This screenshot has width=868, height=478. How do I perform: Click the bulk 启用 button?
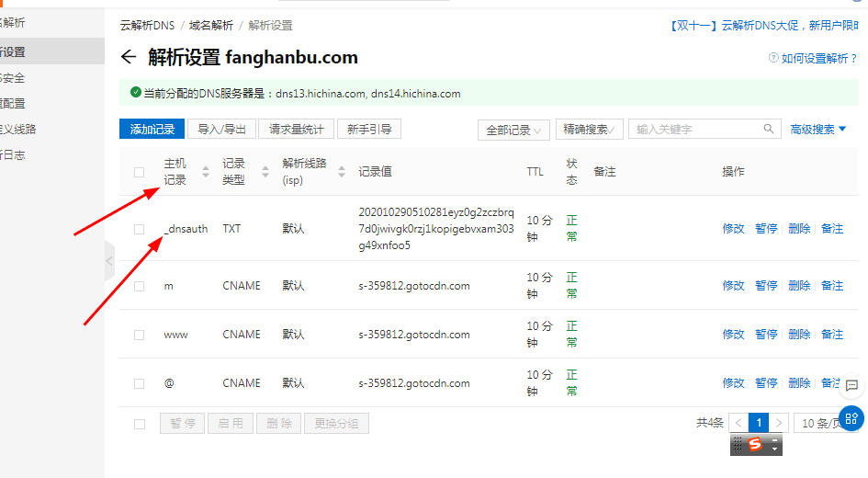[231, 424]
